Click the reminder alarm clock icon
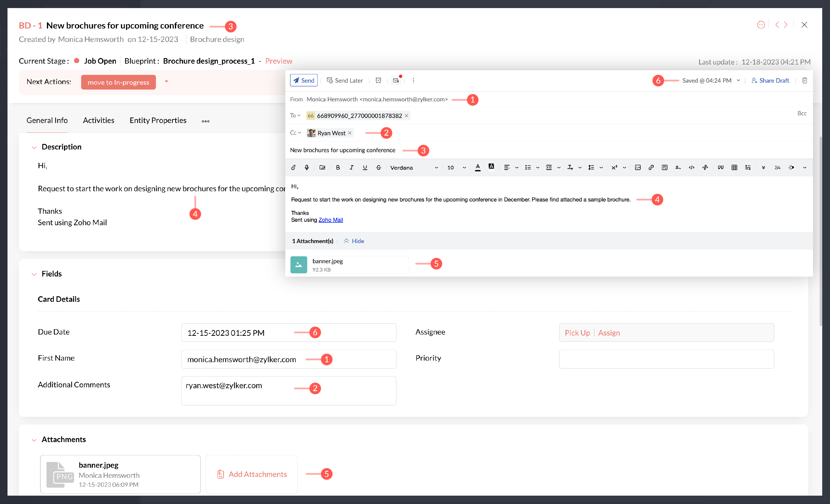830x504 pixels. coord(378,80)
